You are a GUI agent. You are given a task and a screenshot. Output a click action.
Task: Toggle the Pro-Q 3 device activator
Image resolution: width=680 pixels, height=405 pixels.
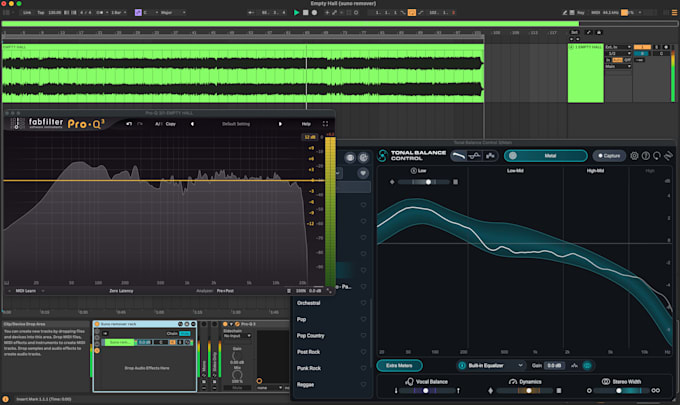pyautogui.click(x=225, y=324)
